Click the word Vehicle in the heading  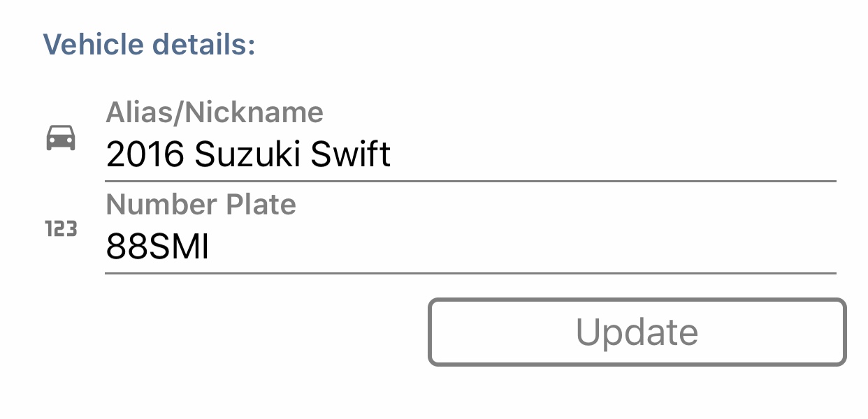[x=93, y=45]
